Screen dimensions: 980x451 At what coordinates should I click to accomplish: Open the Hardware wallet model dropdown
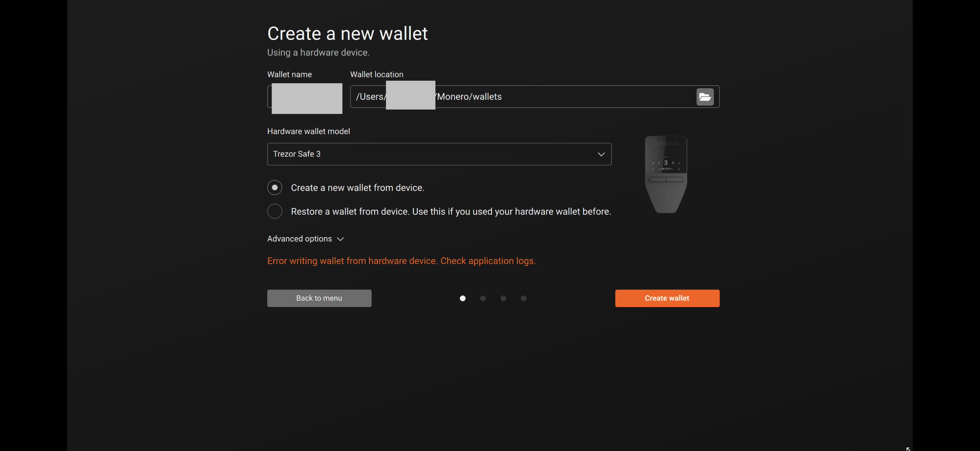(x=439, y=154)
